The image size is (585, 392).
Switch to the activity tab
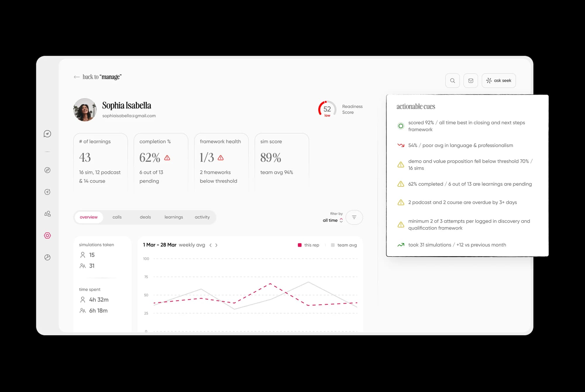point(202,217)
